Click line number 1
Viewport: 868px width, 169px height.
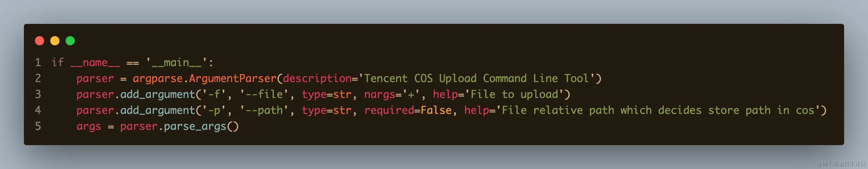point(38,62)
